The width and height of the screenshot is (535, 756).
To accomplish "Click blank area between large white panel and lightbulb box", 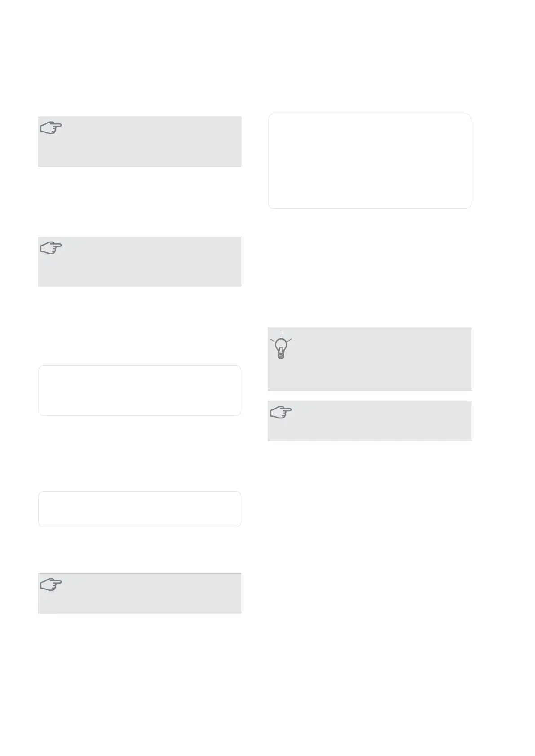I will (369, 268).
